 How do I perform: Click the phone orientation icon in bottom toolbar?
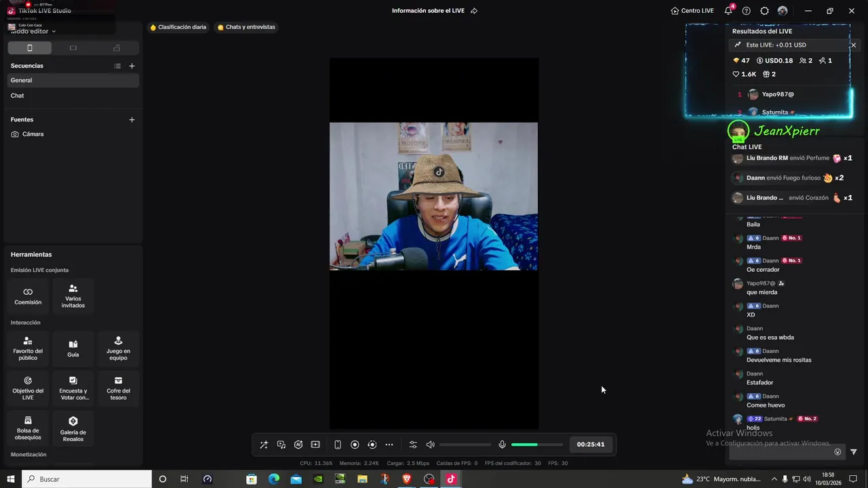coord(338,445)
